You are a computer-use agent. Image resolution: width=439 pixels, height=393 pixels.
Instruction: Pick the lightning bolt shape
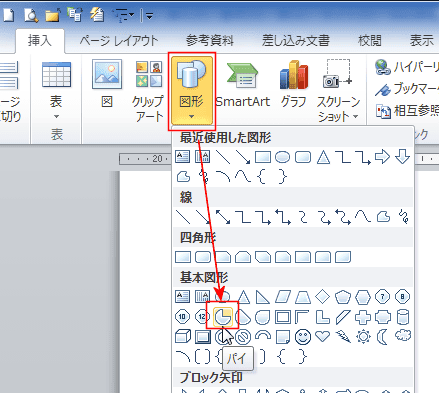[343, 337]
